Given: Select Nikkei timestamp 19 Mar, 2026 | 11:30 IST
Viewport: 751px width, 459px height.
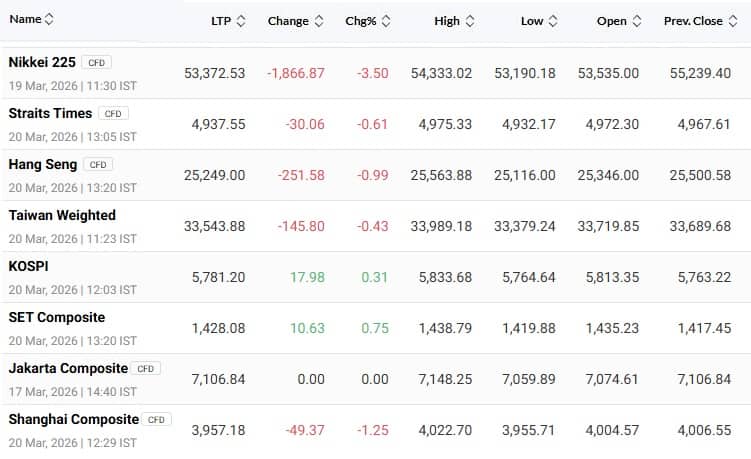Looking at the screenshot, I should coord(72,86).
